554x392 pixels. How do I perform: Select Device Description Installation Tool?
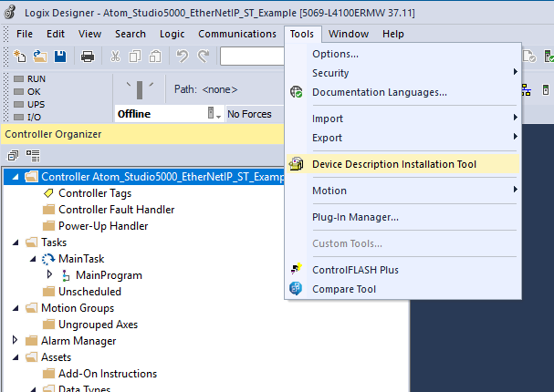[393, 164]
